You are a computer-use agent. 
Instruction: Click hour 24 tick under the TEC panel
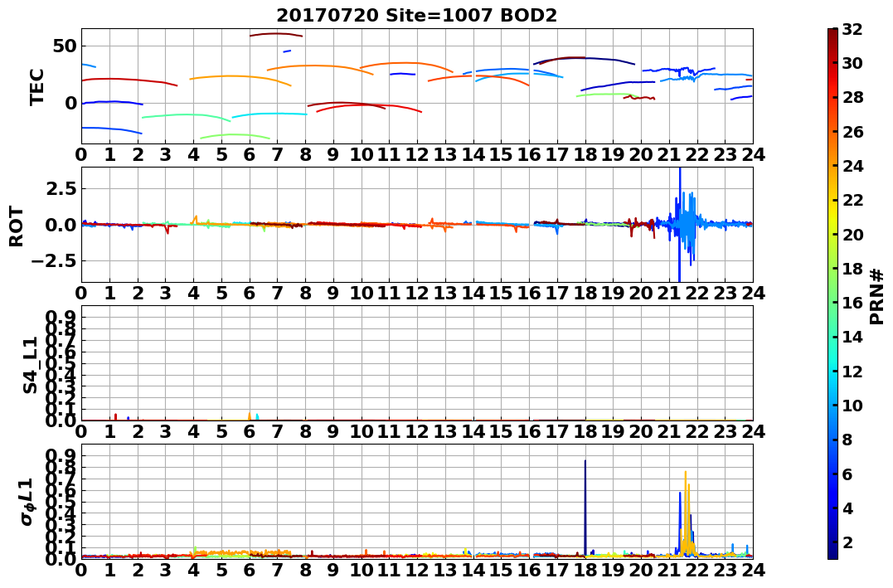(x=753, y=154)
